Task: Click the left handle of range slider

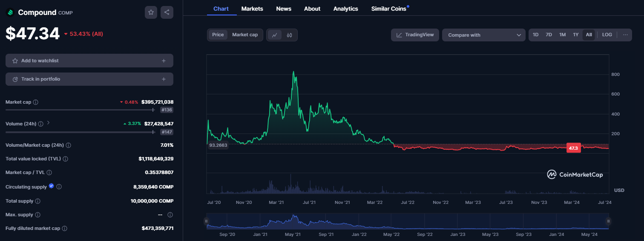Action: (x=207, y=221)
